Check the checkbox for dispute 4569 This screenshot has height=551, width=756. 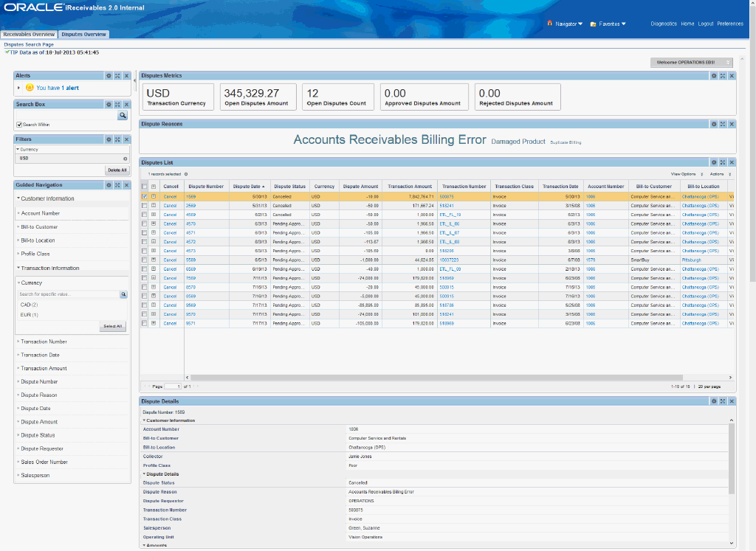coord(144,215)
